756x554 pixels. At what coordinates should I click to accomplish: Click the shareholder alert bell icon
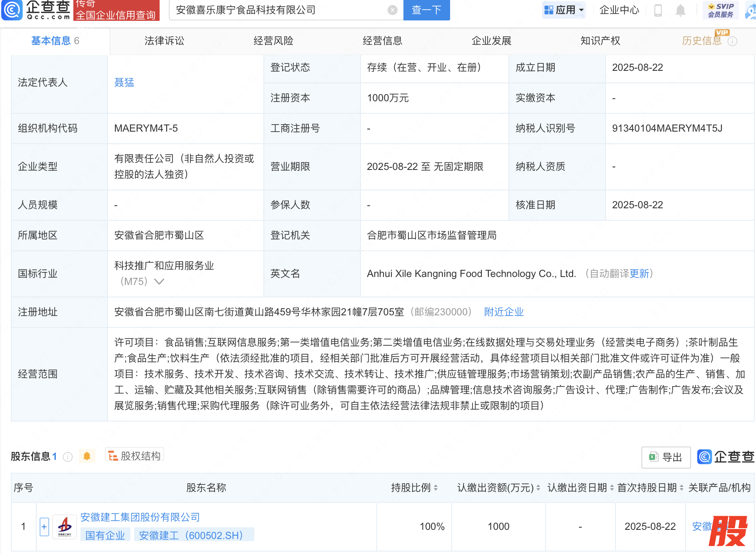point(87,456)
